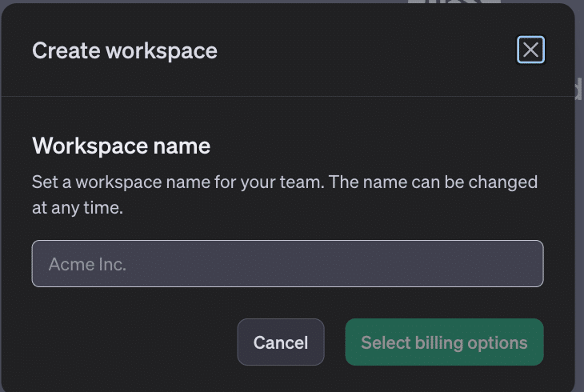Click Select billing options button
Image resolution: width=584 pixels, height=392 pixels.
coord(444,342)
